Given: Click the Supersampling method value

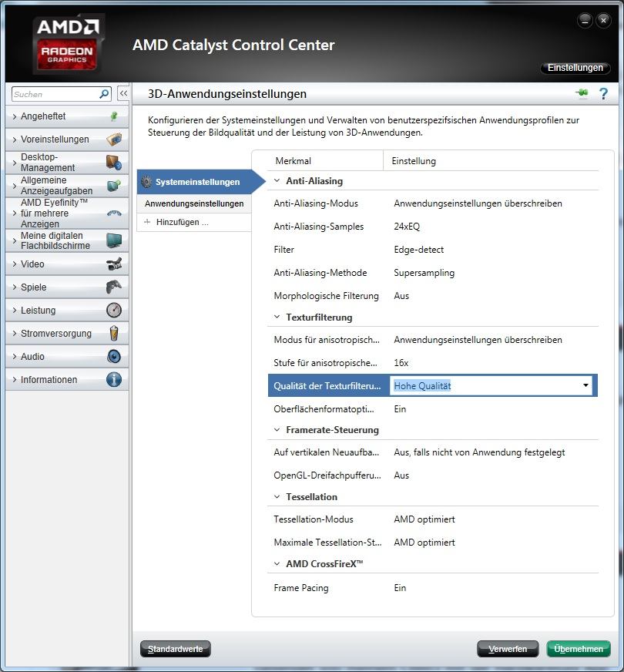Looking at the screenshot, I should point(424,273).
